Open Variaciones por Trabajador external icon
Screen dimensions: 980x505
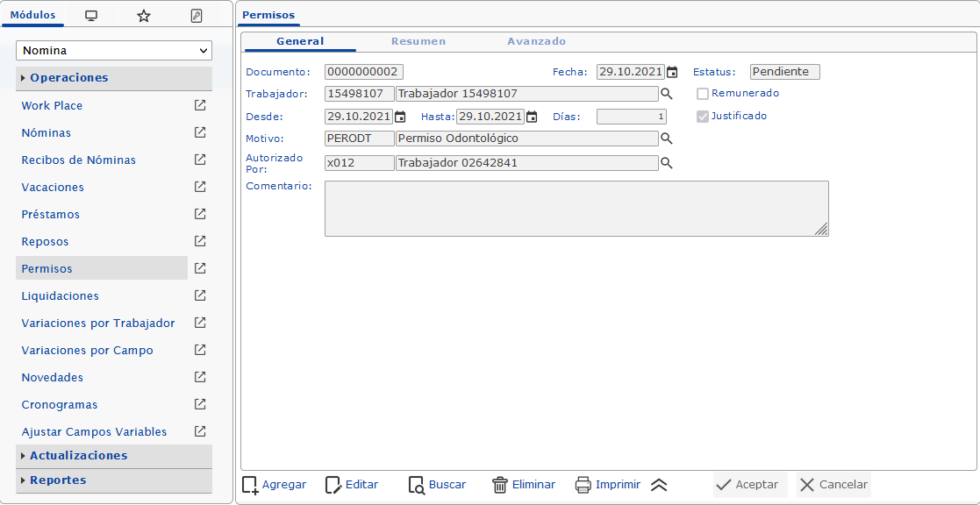(200, 323)
